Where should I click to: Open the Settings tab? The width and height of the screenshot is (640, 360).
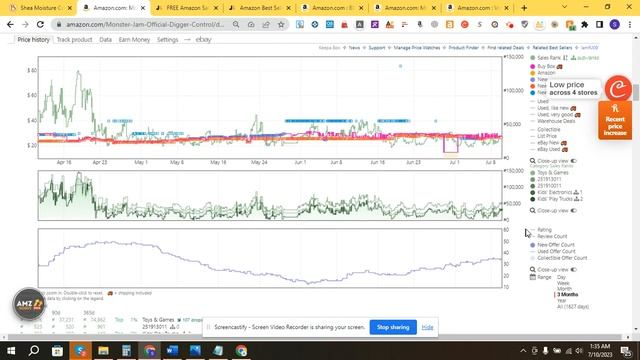point(167,40)
